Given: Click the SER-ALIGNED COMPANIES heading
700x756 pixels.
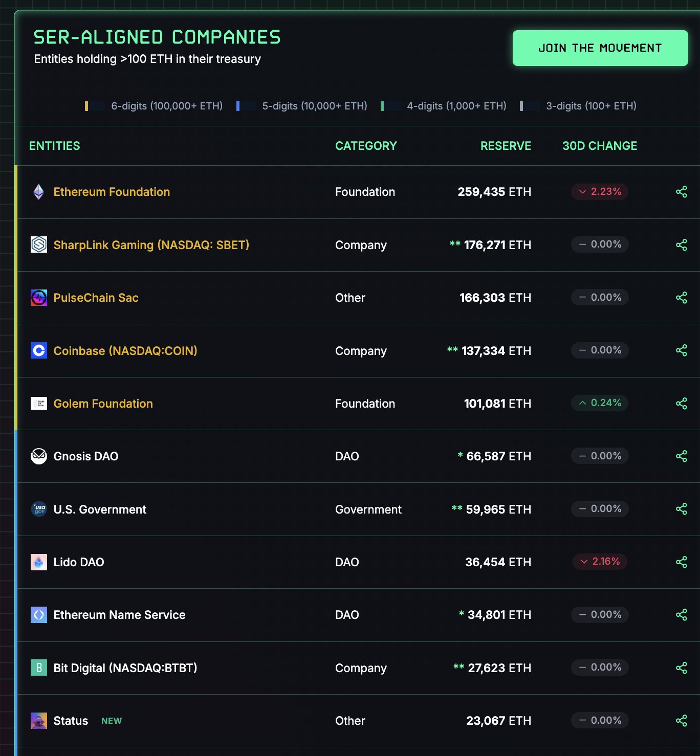Looking at the screenshot, I should point(157,37).
